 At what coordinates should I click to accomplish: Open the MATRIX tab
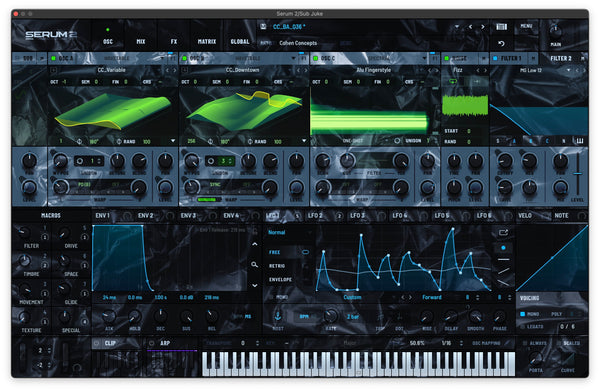[207, 41]
